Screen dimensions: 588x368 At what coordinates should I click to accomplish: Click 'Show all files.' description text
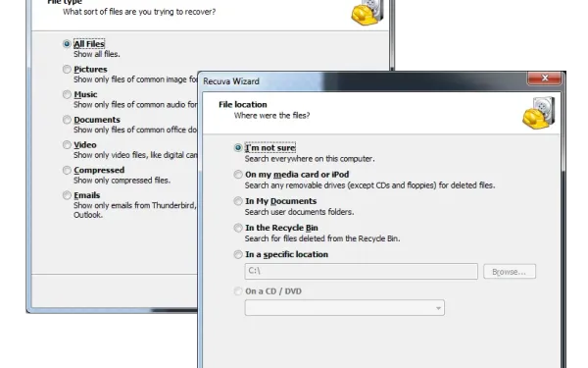97,54
